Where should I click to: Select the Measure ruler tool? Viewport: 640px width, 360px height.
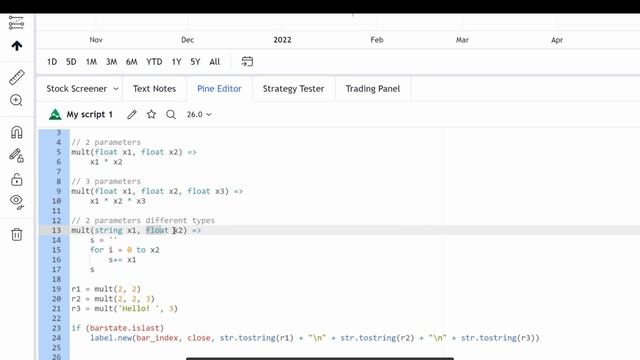17,77
